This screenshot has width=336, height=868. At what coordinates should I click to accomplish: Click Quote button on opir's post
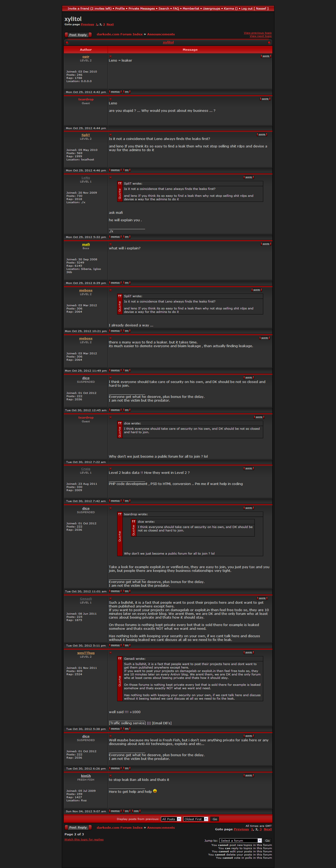tap(266, 56)
